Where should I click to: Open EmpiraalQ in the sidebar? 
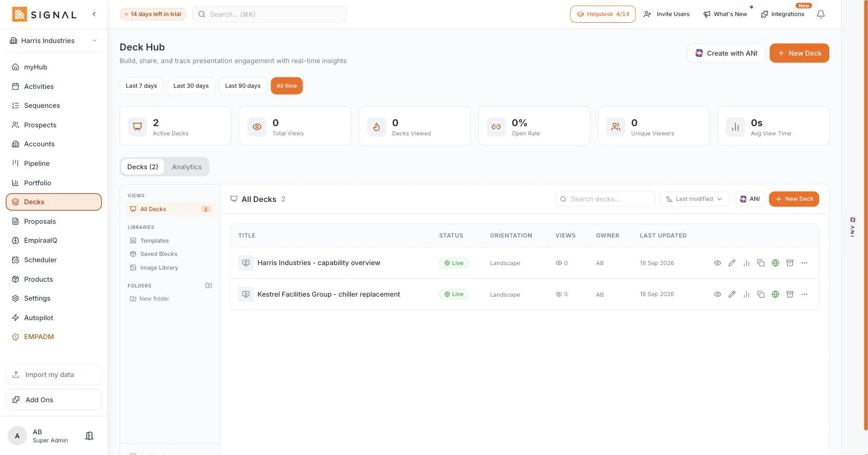coord(54,240)
